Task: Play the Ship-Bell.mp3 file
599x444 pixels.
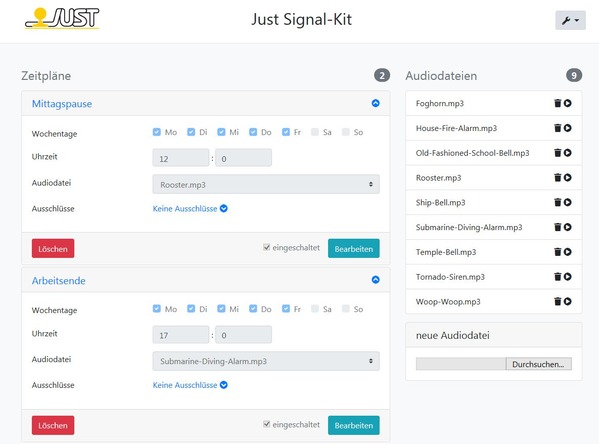Action: (568, 203)
